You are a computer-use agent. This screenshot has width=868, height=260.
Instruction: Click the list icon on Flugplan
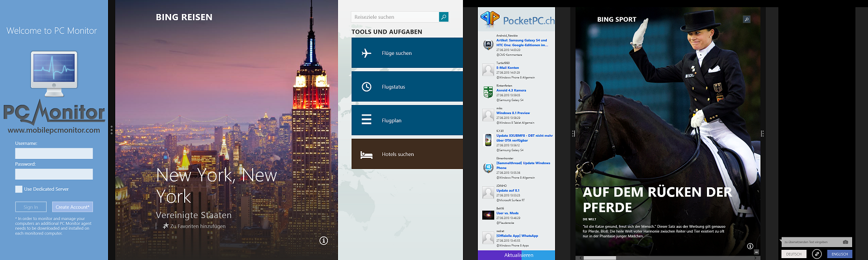(366, 120)
